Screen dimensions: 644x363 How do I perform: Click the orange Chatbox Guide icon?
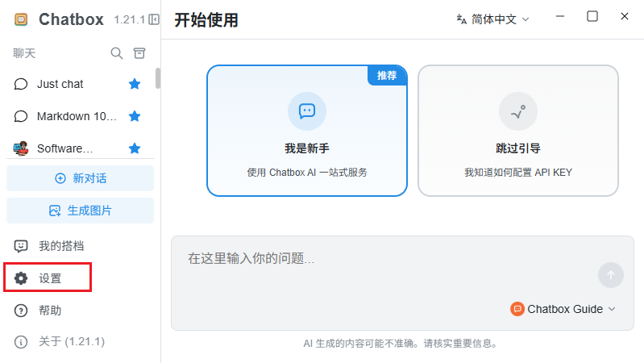[517, 309]
